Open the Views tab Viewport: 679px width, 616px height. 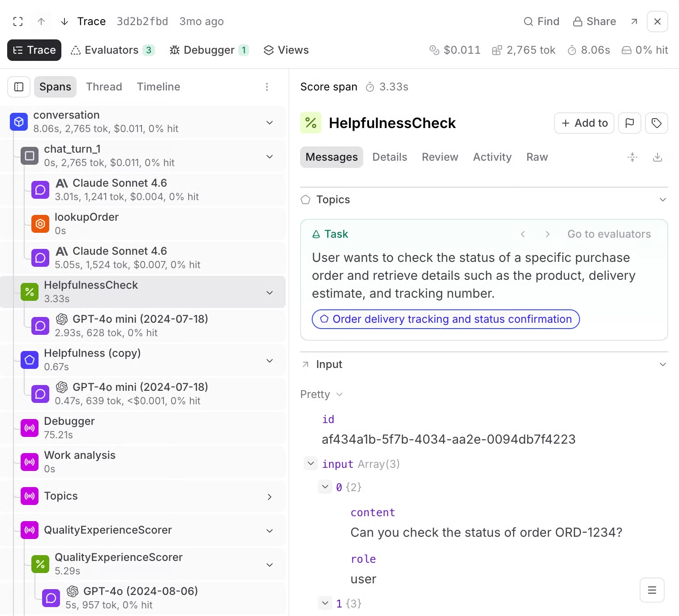tap(286, 50)
